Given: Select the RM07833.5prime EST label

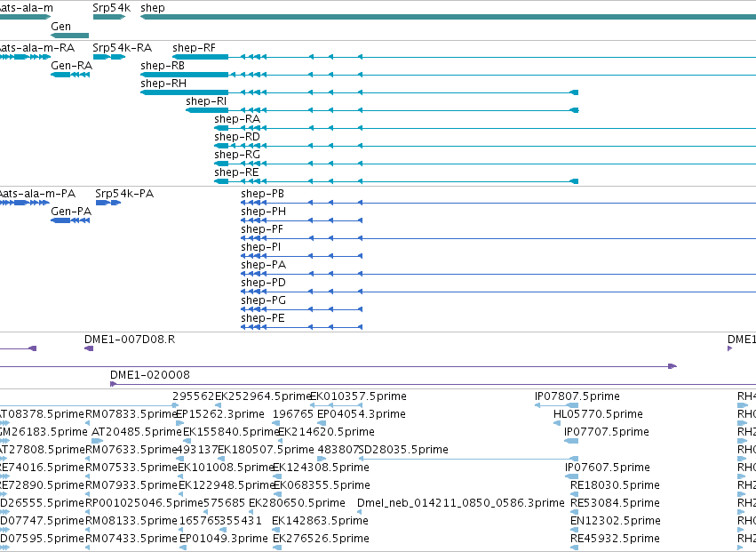Looking at the screenshot, I should 131,414.
